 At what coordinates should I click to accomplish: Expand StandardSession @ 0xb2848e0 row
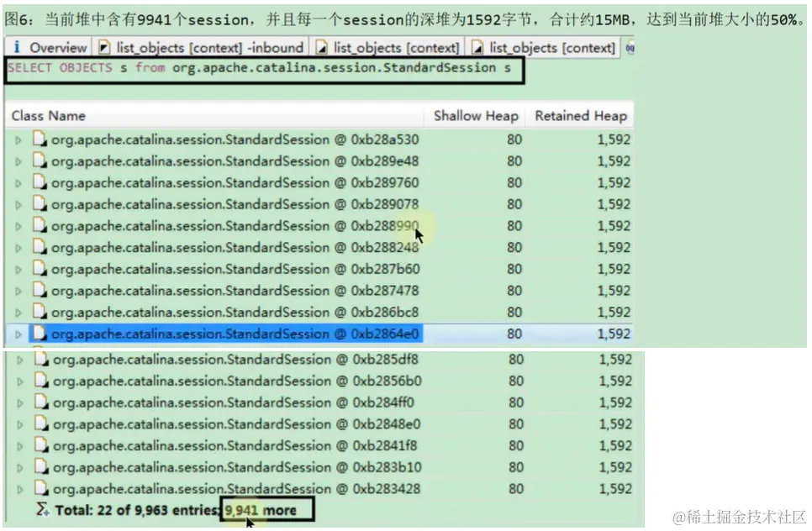pos(19,425)
